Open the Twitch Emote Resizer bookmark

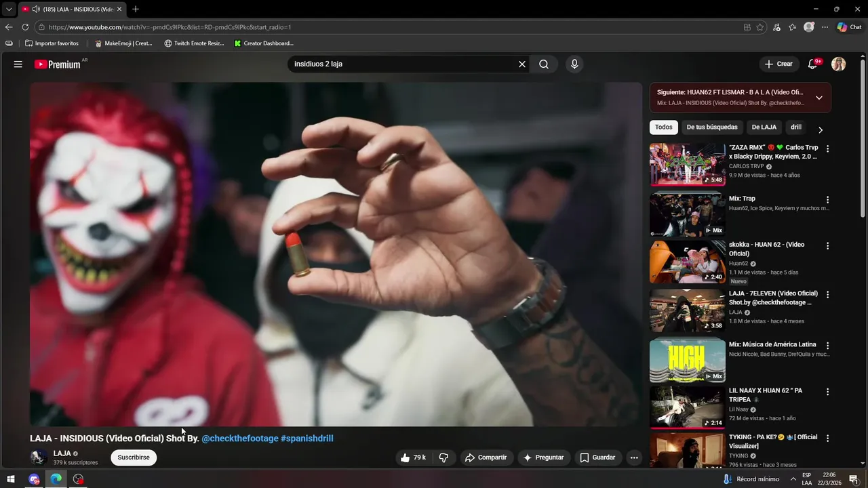194,43
